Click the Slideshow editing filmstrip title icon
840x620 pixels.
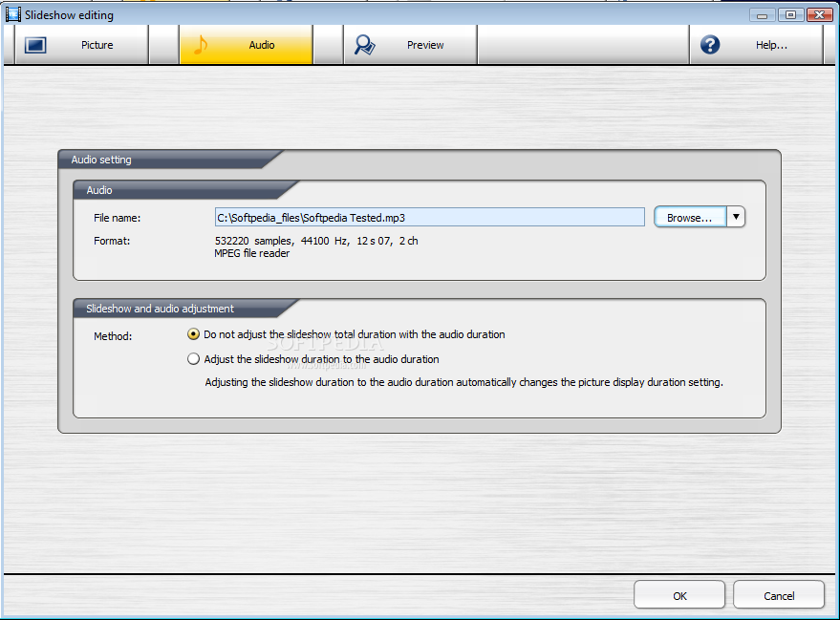pos(12,14)
